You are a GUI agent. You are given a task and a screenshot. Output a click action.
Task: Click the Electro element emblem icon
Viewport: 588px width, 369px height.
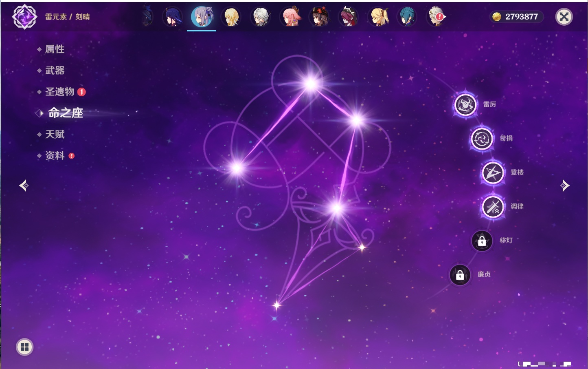24,17
